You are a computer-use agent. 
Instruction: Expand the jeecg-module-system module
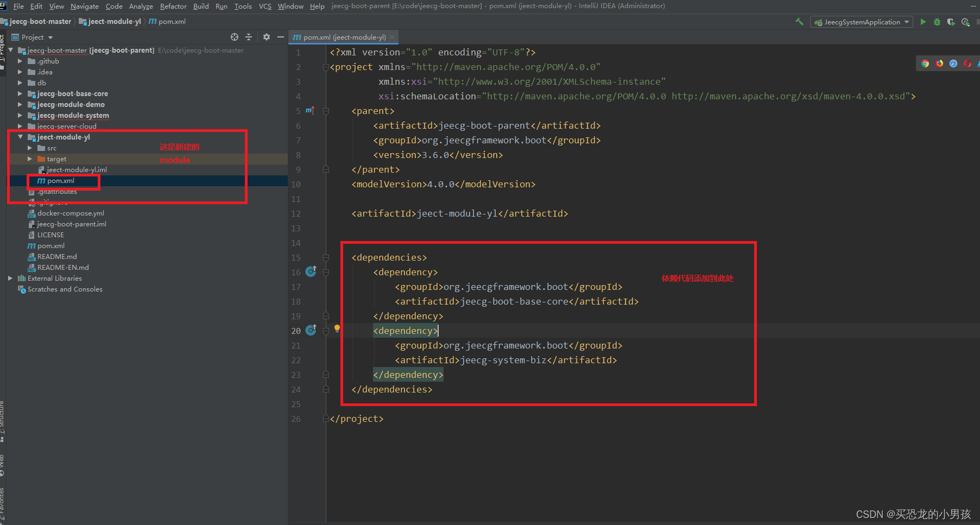20,115
